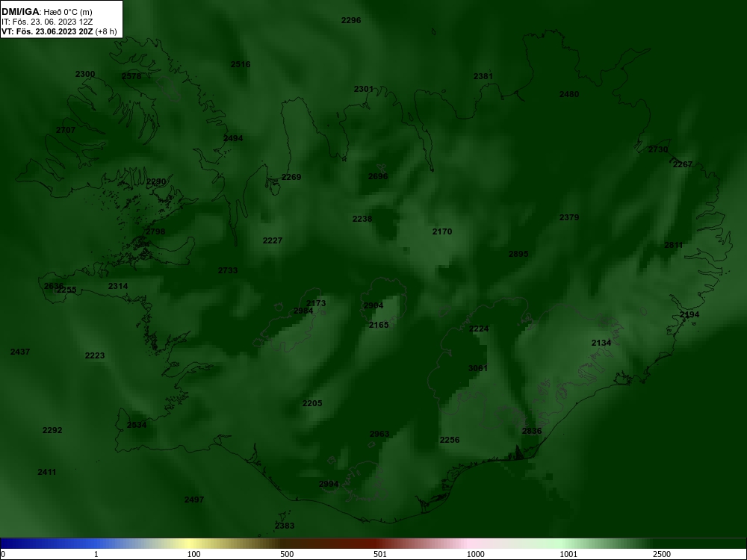Click the 100 label on the color scale
This screenshot has width=747, height=560.
click(194, 554)
